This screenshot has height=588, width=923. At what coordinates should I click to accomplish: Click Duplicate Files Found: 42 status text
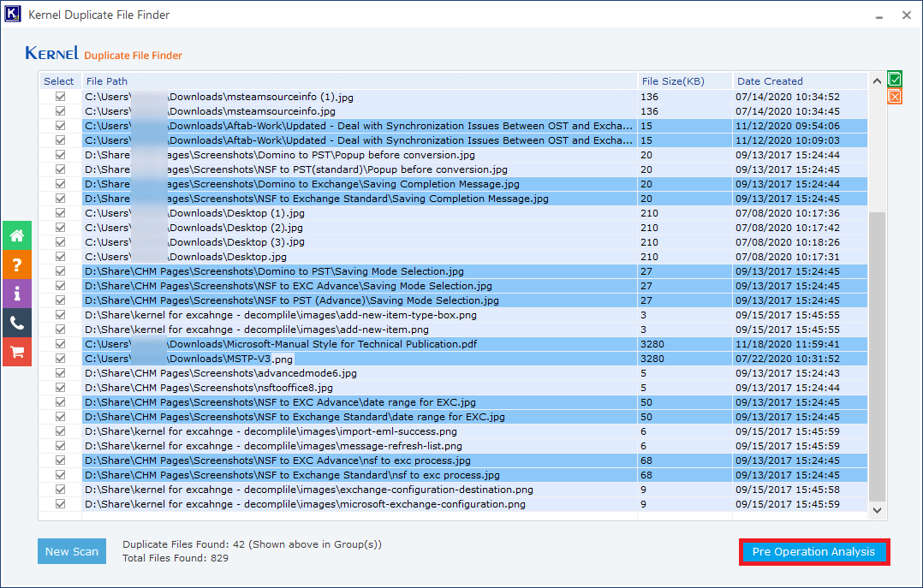(252, 544)
